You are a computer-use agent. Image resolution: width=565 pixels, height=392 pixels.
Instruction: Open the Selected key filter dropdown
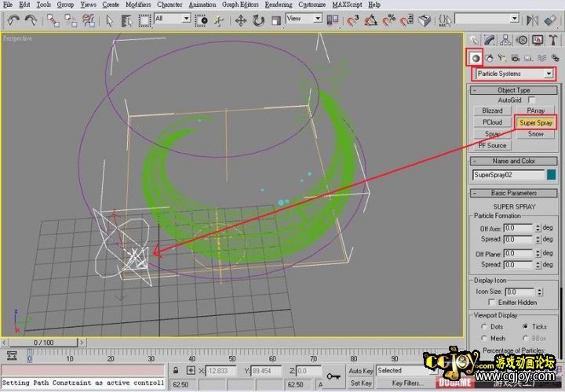[406, 370]
